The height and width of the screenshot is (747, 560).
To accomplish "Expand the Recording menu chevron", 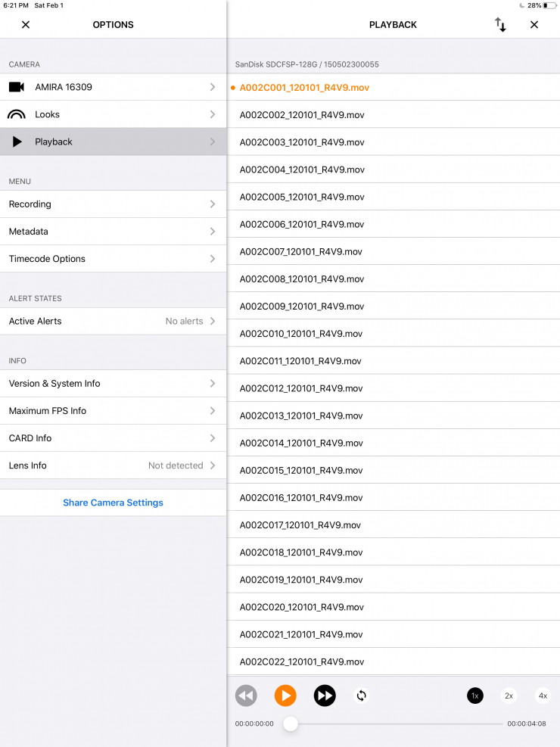I will click(213, 204).
